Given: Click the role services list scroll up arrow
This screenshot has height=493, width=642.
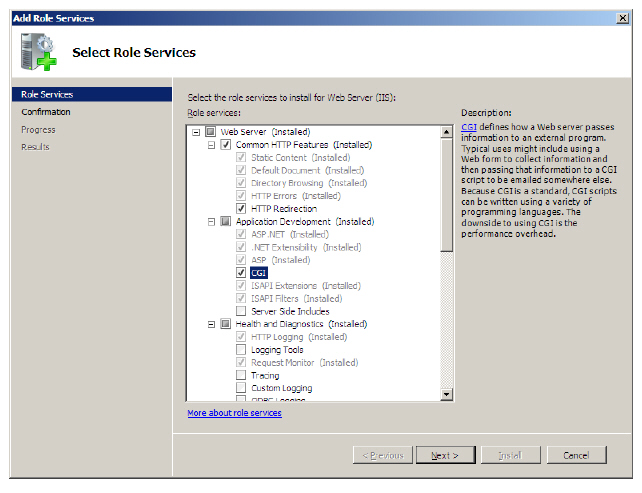Looking at the screenshot, I should click(x=447, y=132).
